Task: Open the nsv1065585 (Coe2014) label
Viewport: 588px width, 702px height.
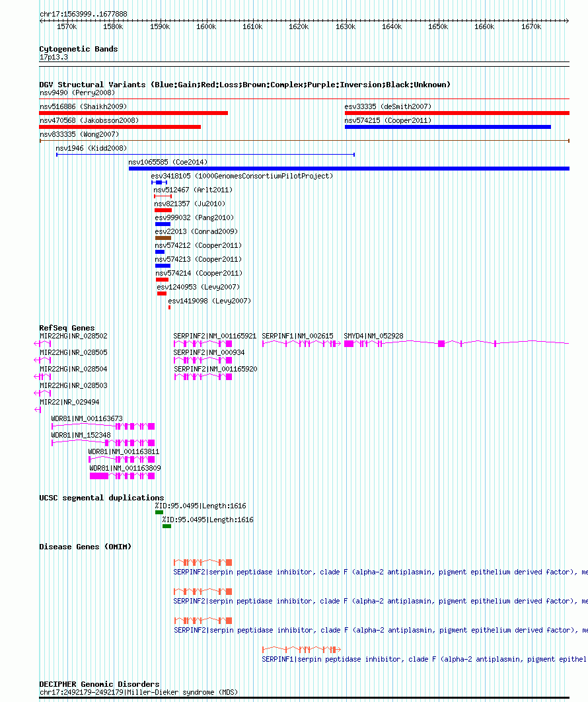Action: 168,162
